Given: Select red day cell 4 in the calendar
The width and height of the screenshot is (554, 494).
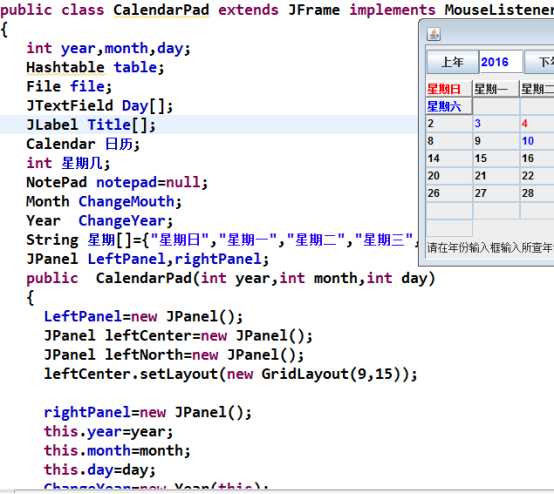Looking at the screenshot, I should (537, 123).
